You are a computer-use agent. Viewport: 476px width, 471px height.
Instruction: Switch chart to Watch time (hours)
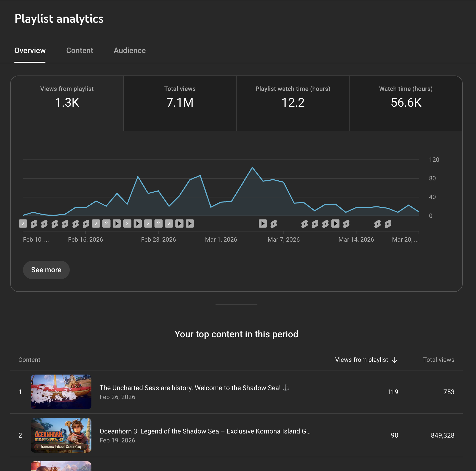coord(406,102)
